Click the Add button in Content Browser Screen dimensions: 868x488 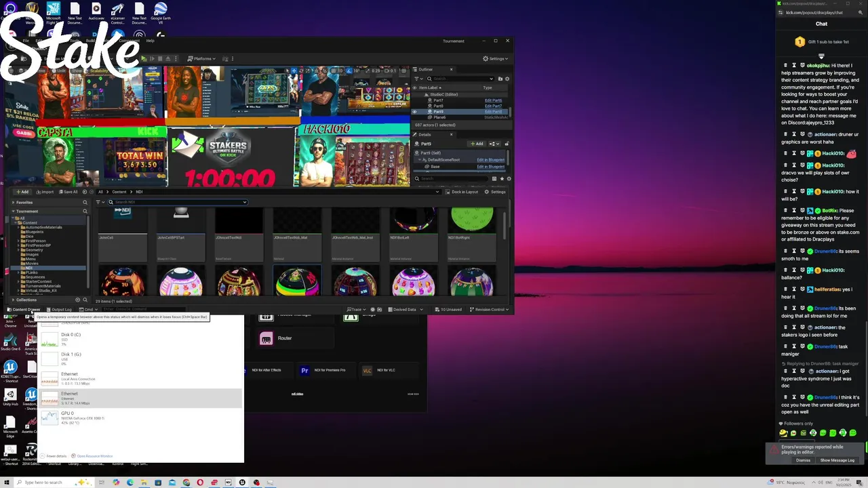click(22, 192)
